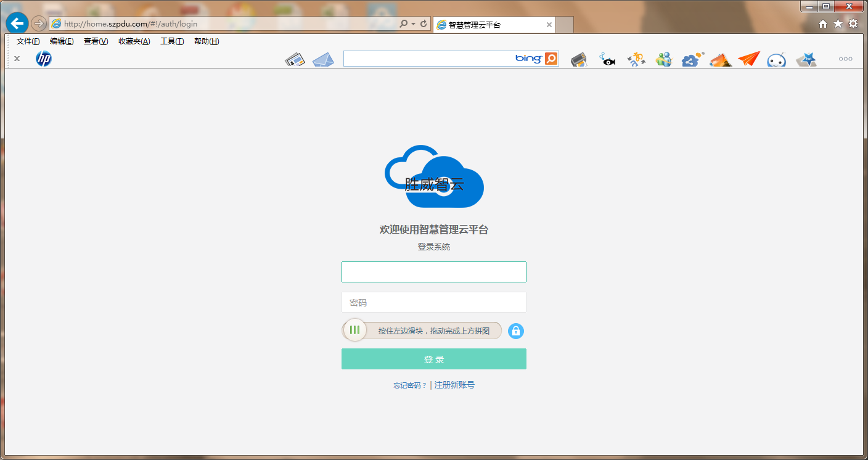Open the 收藏夹(A) menu
Screen dimensions: 868x460
tap(134, 41)
